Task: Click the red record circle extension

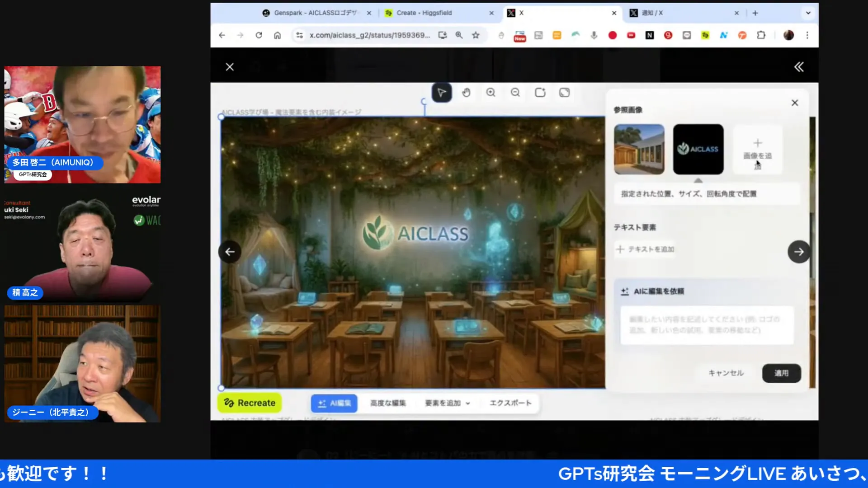Action: [612, 35]
